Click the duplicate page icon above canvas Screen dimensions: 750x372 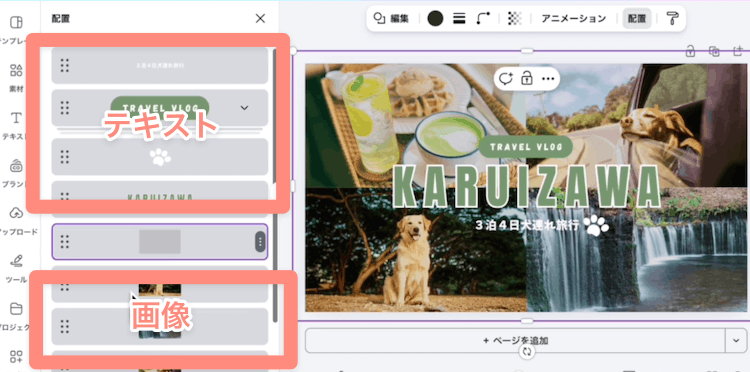714,51
